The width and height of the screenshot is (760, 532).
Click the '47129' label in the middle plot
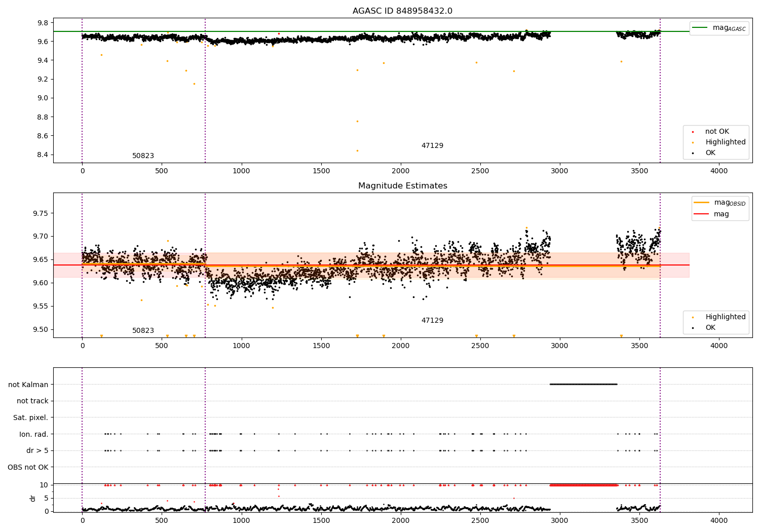tap(432, 321)
